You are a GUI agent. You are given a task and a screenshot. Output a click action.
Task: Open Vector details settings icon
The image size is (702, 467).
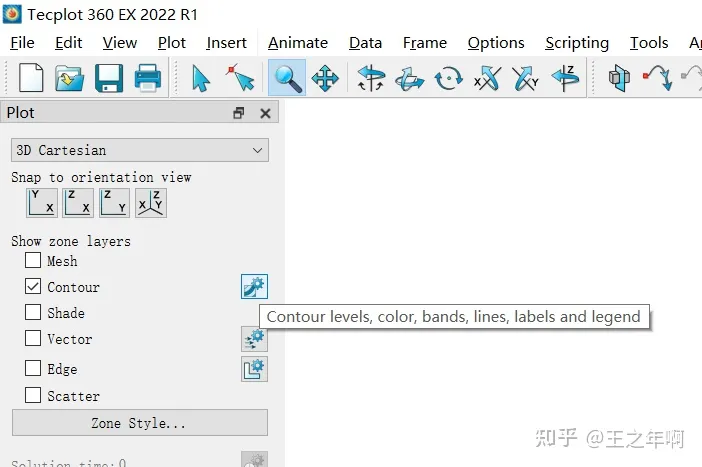(x=254, y=338)
